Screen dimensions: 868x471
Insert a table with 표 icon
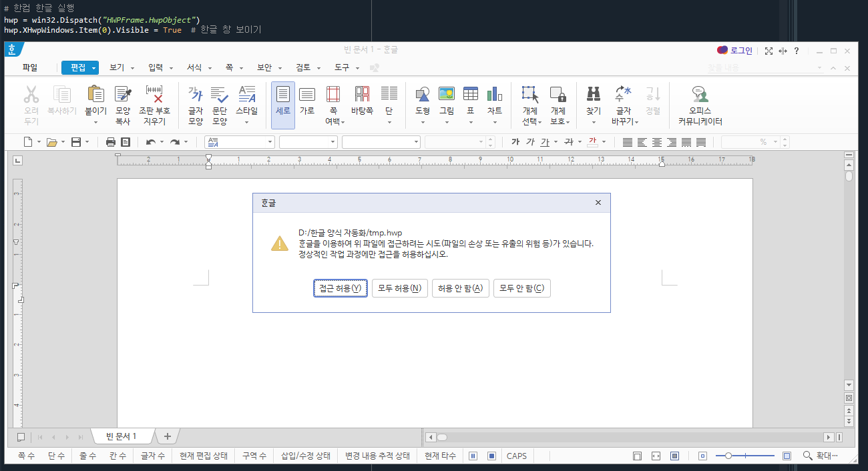tap(471, 94)
